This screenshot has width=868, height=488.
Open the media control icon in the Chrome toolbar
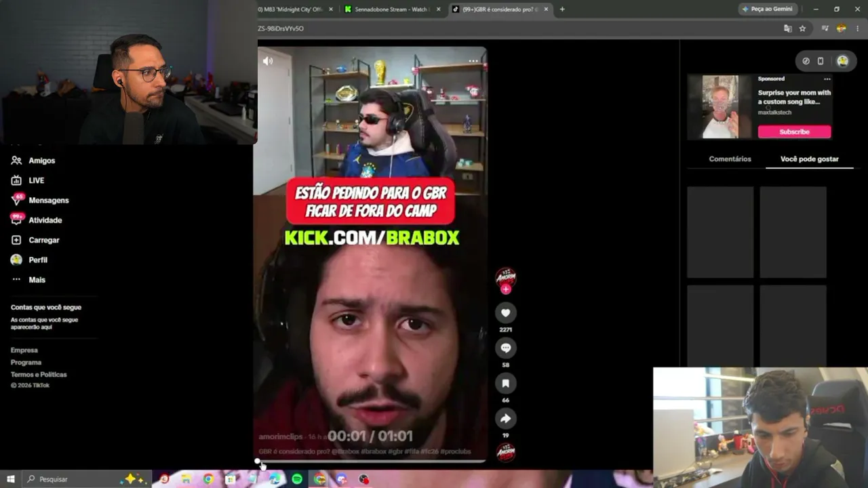(825, 28)
